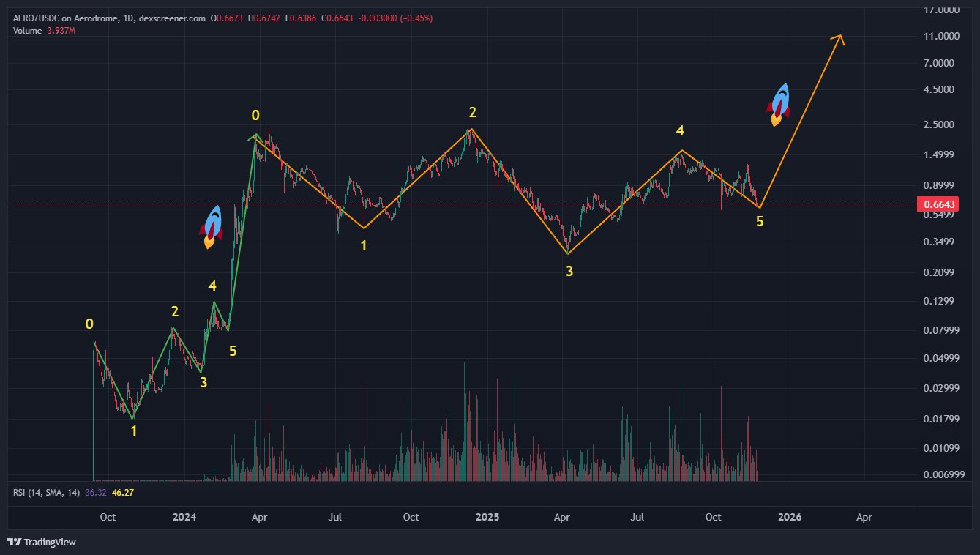
Task: Select the 2024 label on the time axis
Action: tap(184, 517)
